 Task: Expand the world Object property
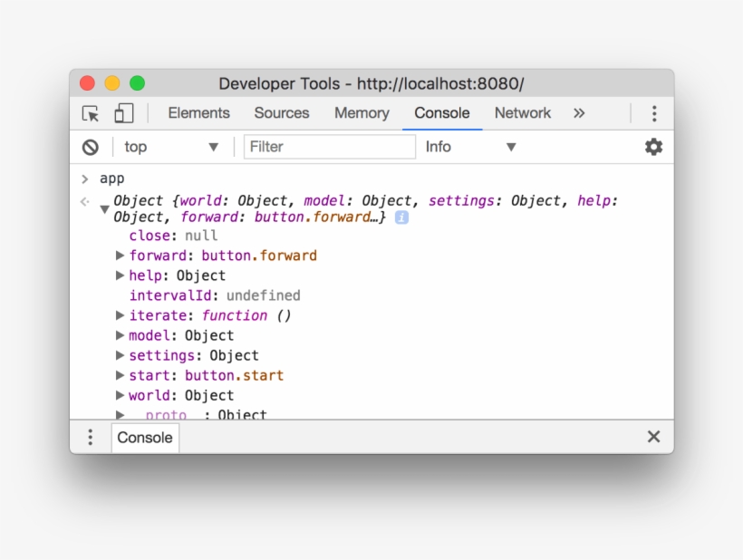tap(121, 395)
